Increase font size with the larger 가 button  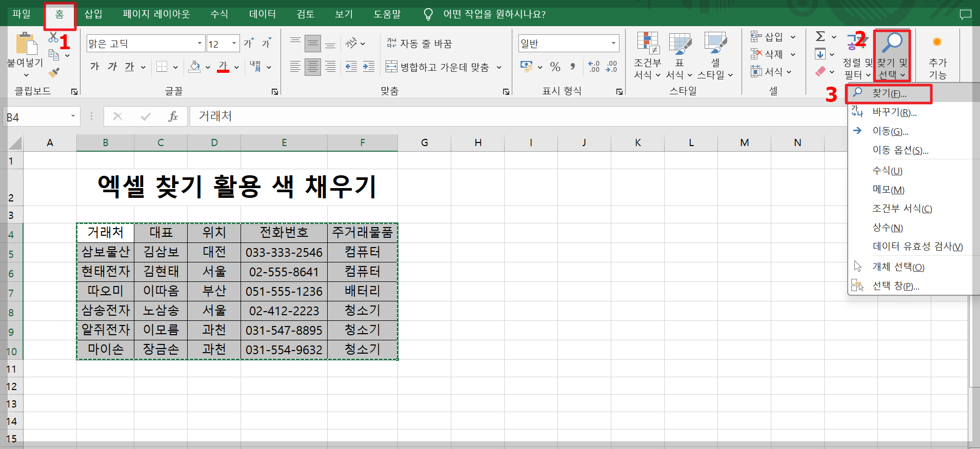coord(249,44)
